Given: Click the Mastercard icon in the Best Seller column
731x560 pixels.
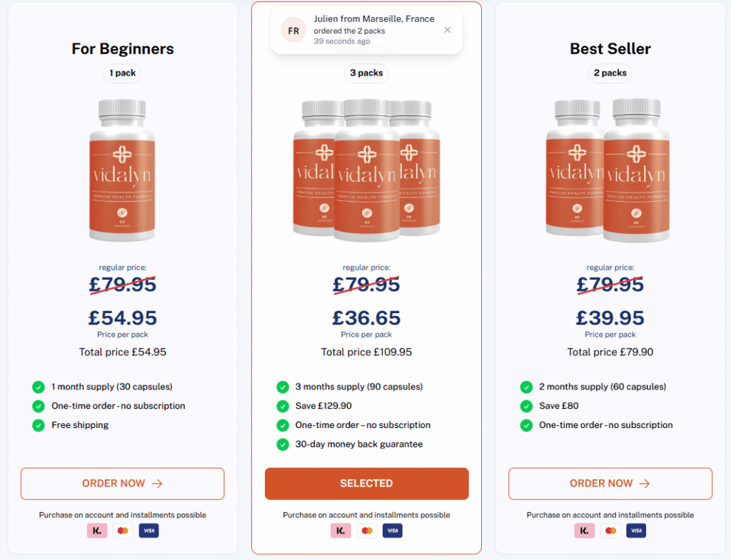Looking at the screenshot, I should tap(610, 530).
